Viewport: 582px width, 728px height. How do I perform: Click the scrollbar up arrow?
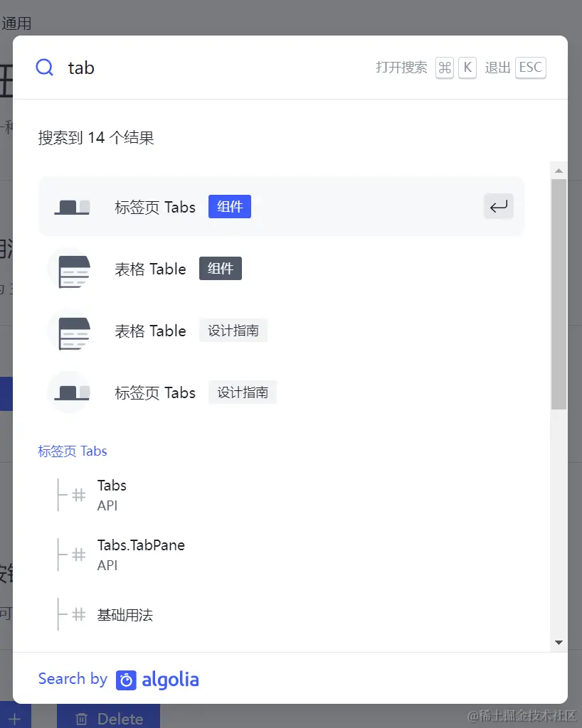(559, 171)
